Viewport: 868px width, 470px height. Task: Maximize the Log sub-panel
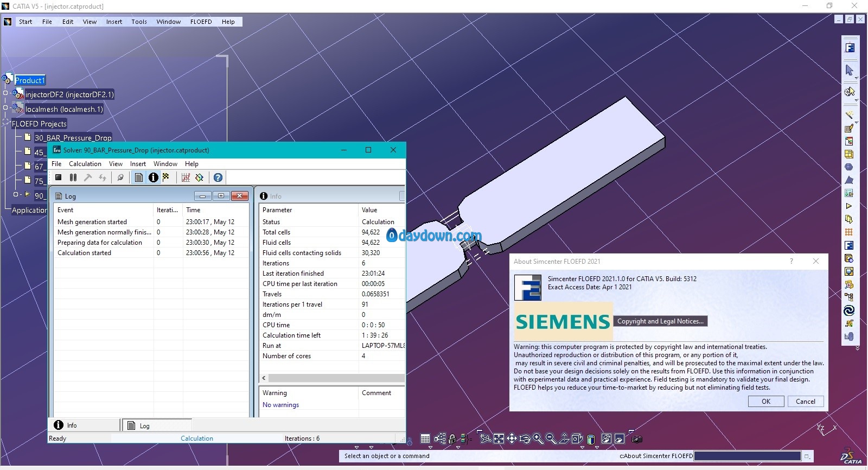[221, 196]
